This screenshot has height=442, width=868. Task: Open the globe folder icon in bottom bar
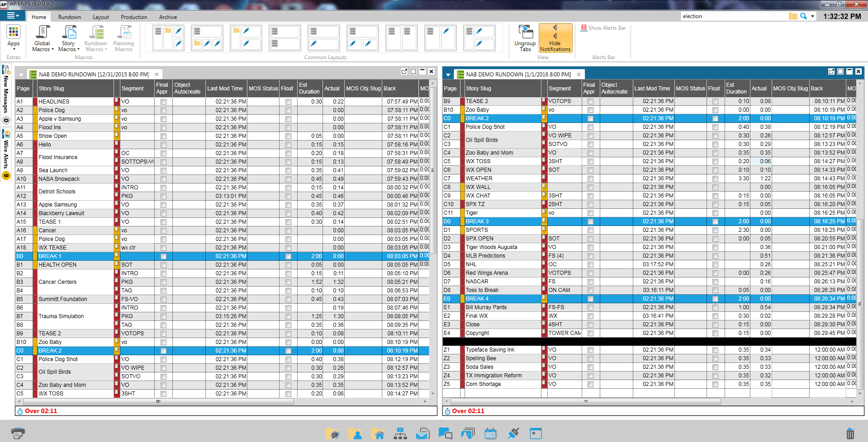point(332,434)
